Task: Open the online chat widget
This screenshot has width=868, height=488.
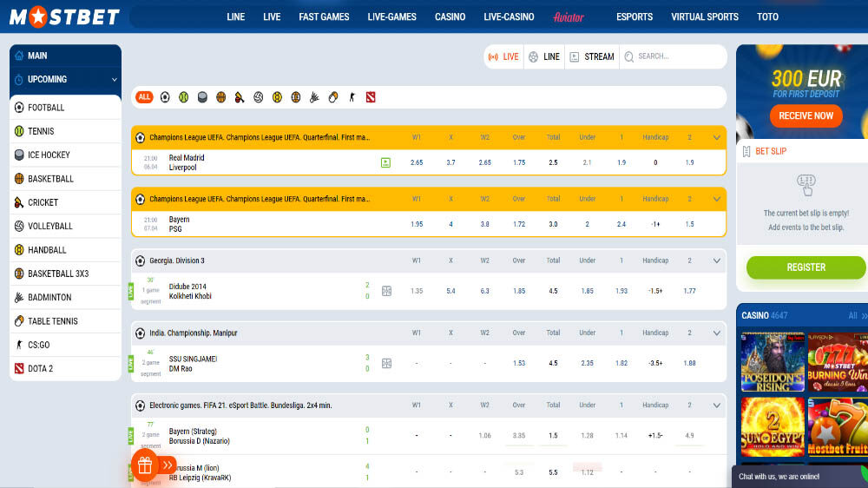Action: point(800,477)
